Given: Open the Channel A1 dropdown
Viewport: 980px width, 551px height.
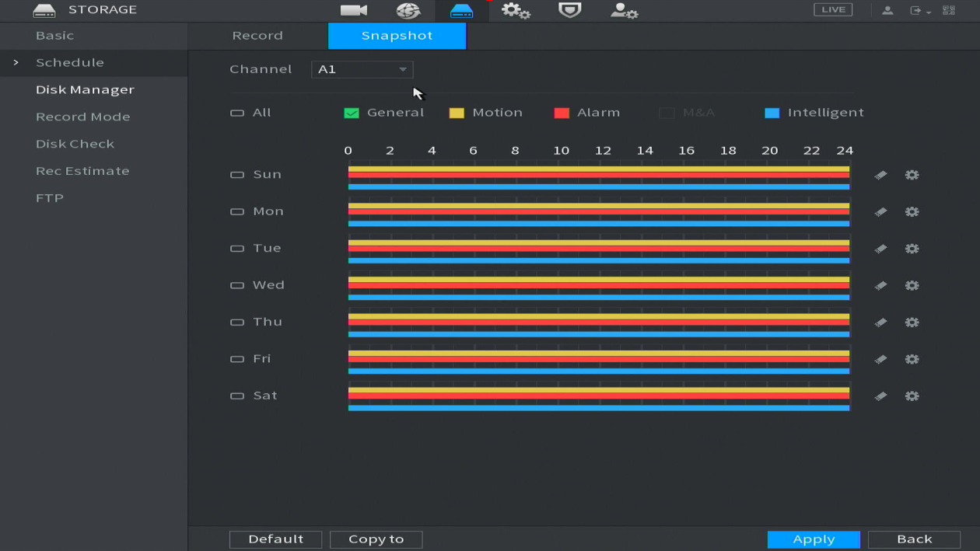Looking at the screenshot, I should coord(362,69).
